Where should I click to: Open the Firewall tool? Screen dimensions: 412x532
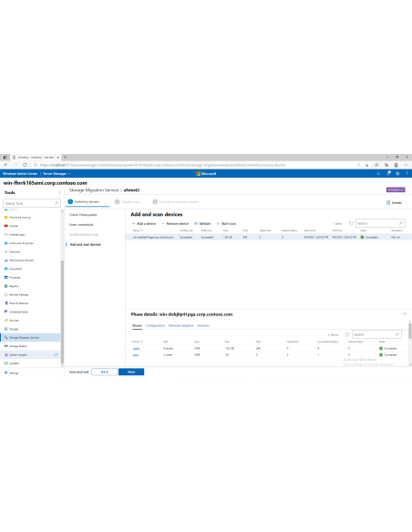pyautogui.click(x=14, y=226)
